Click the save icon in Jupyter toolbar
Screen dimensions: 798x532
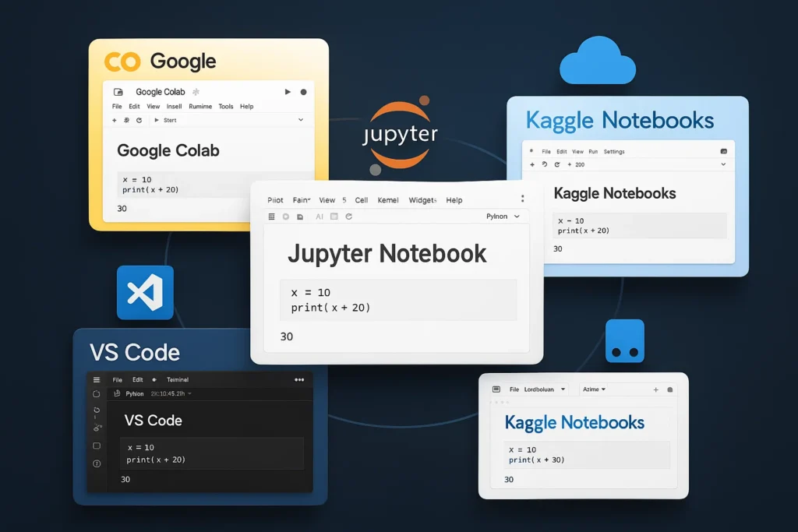(x=300, y=217)
